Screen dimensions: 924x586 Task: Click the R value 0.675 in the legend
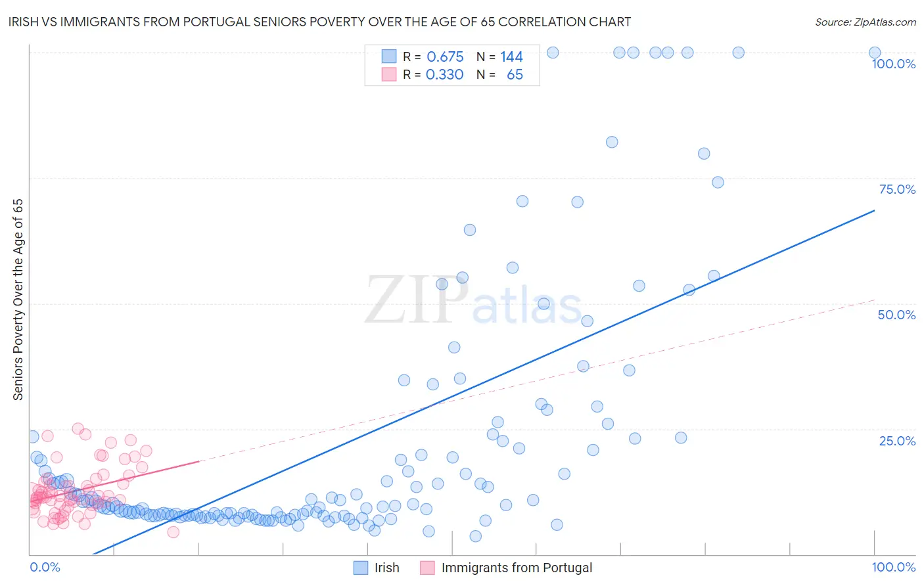pos(445,56)
